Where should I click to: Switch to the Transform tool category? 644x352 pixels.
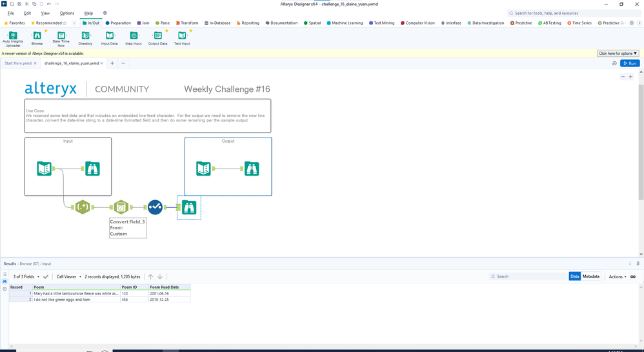click(x=187, y=23)
